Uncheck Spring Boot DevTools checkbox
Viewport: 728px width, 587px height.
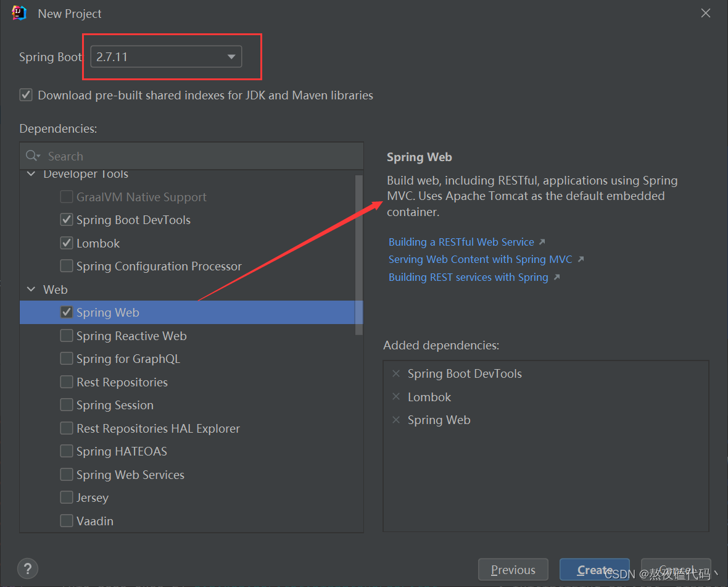tap(67, 219)
